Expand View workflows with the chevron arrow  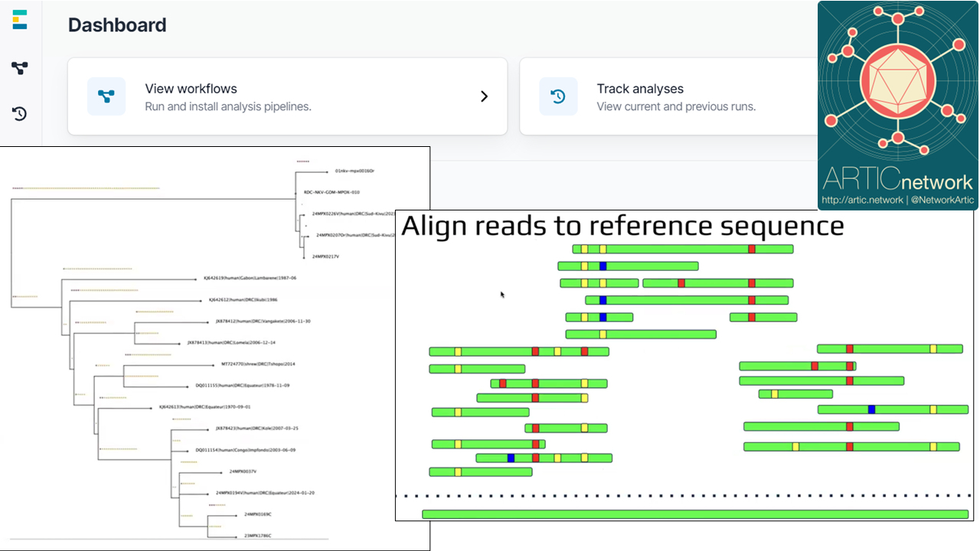484,96
